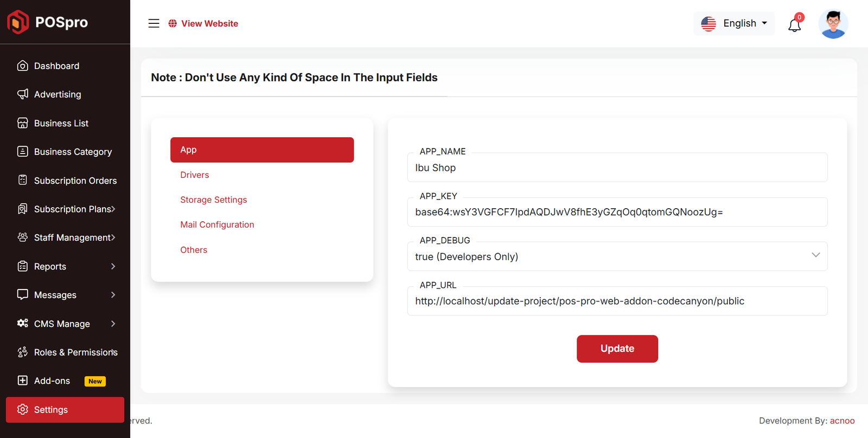Open the English language dropdown

pos(734,23)
